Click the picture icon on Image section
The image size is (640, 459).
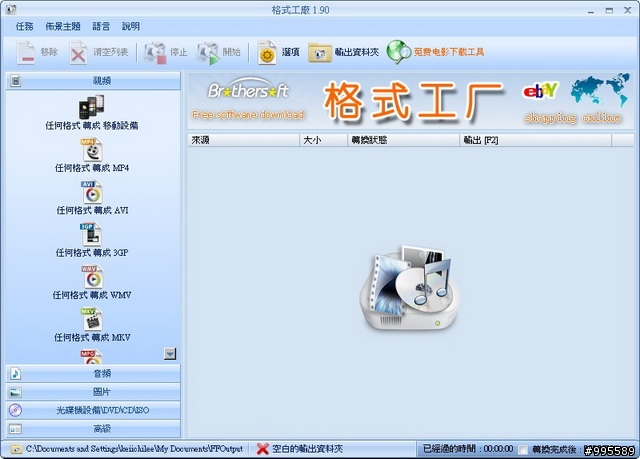coord(16,392)
